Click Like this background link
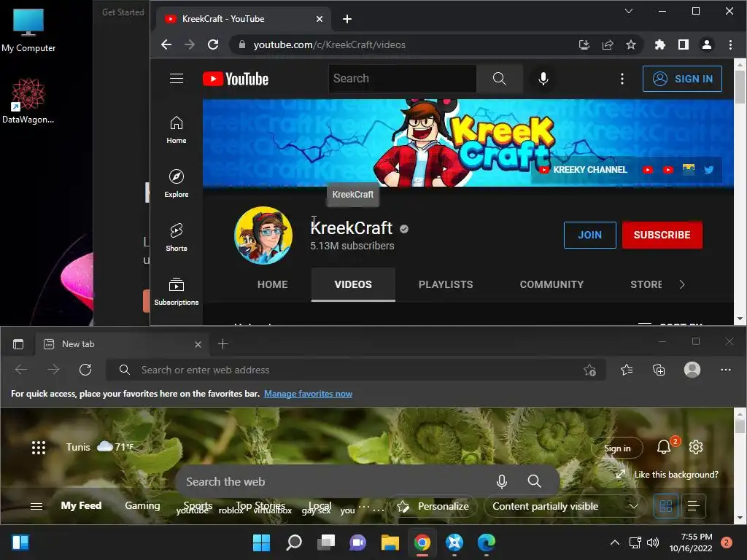The height and width of the screenshot is (560, 747). coord(676,474)
